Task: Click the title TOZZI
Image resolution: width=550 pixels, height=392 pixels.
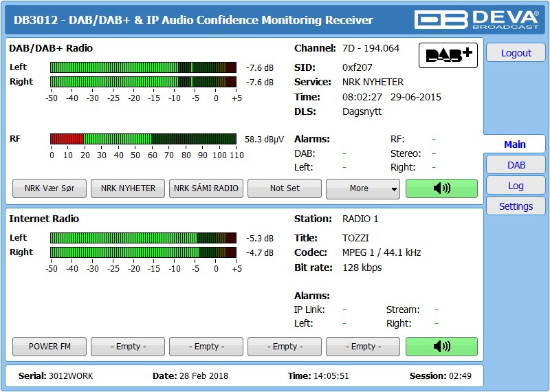Action: coord(355,238)
